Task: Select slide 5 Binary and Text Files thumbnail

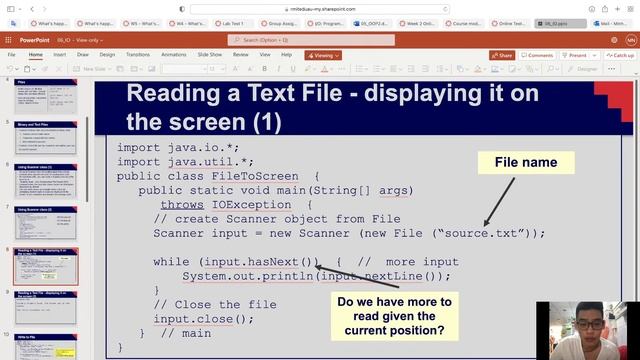Action: (x=46, y=138)
